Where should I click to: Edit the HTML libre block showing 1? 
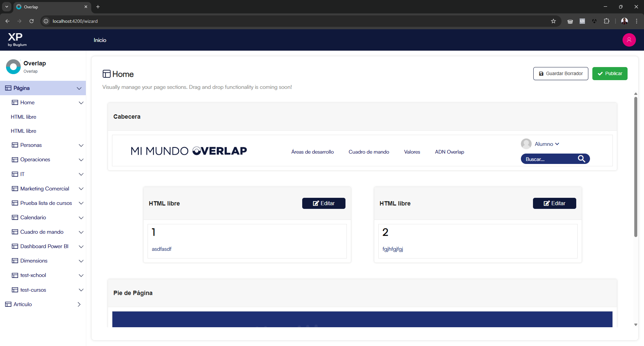pos(324,203)
